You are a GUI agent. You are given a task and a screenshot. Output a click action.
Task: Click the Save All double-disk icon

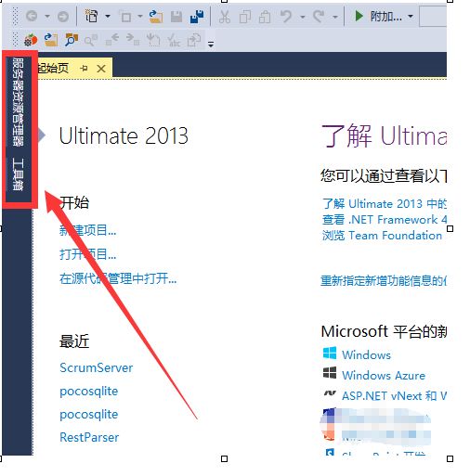pos(197,17)
